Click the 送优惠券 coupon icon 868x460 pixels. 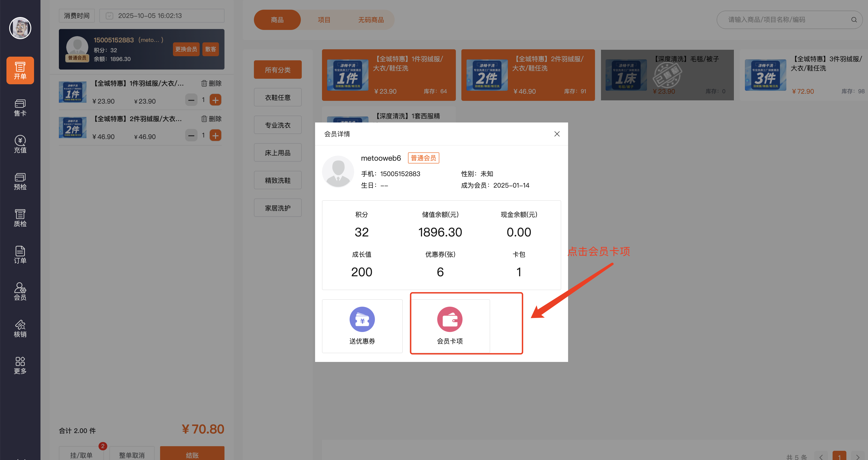pos(362,319)
